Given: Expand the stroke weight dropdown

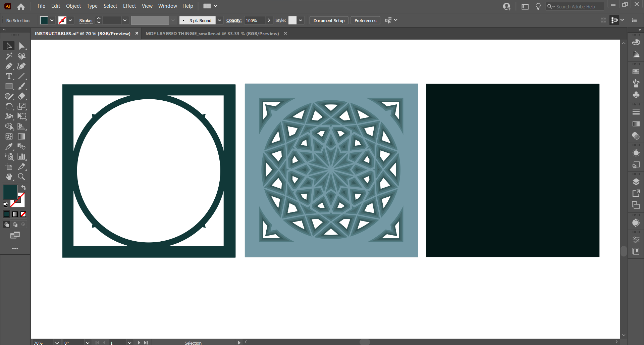Looking at the screenshot, I should click(125, 20).
